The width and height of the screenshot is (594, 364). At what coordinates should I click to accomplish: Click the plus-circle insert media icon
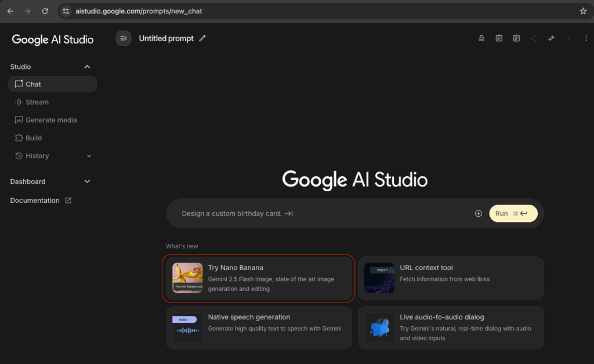click(x=478, y=213)
